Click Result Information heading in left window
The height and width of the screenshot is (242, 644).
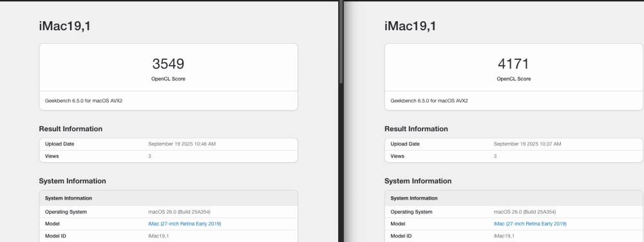(71, 129)
